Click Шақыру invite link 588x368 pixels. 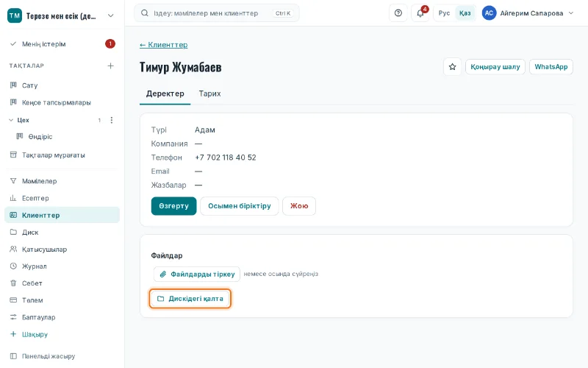(62, 334)
